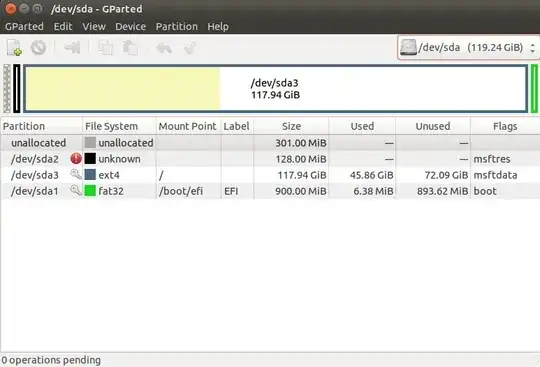Image resolution: width=540 pixels, height=367 pixels.
Task: Click the ext4 file system text
Action: [109, 175]
